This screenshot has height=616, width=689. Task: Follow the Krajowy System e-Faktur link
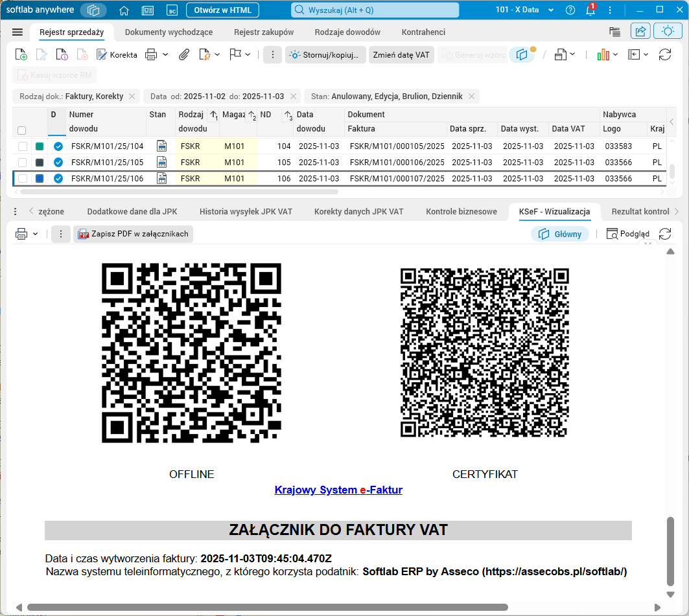pos(338,490)
